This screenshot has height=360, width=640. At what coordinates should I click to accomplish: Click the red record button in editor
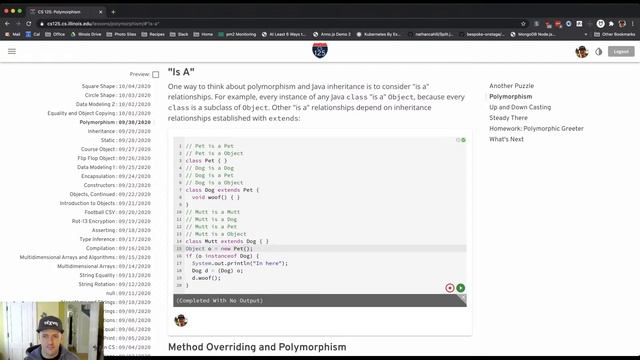450,288
